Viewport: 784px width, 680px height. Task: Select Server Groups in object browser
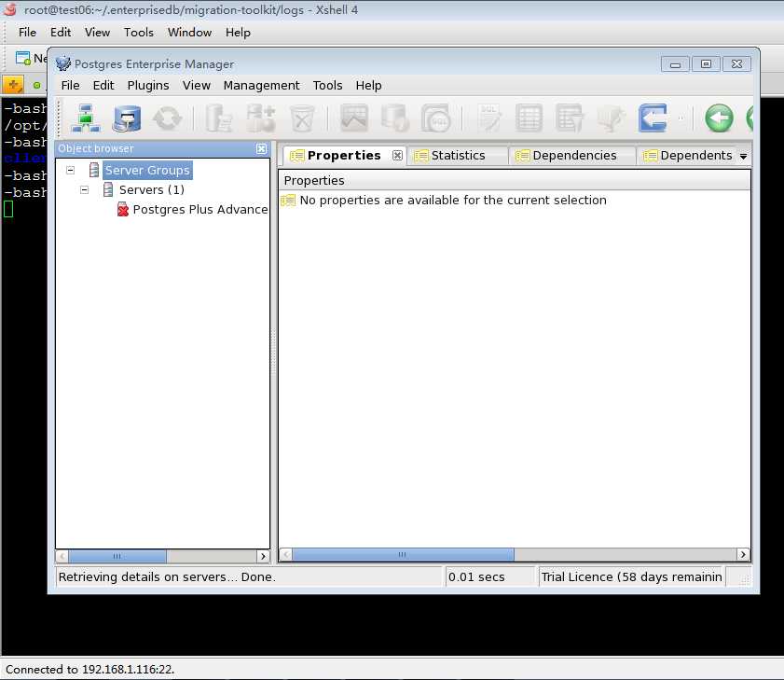click(147, 170)
